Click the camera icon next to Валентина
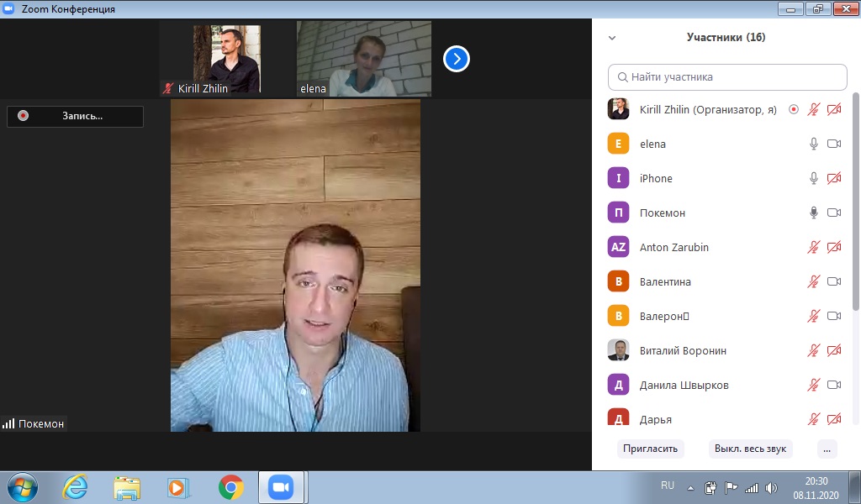Viewport: 861px width, 504px height. pos(834,281)
